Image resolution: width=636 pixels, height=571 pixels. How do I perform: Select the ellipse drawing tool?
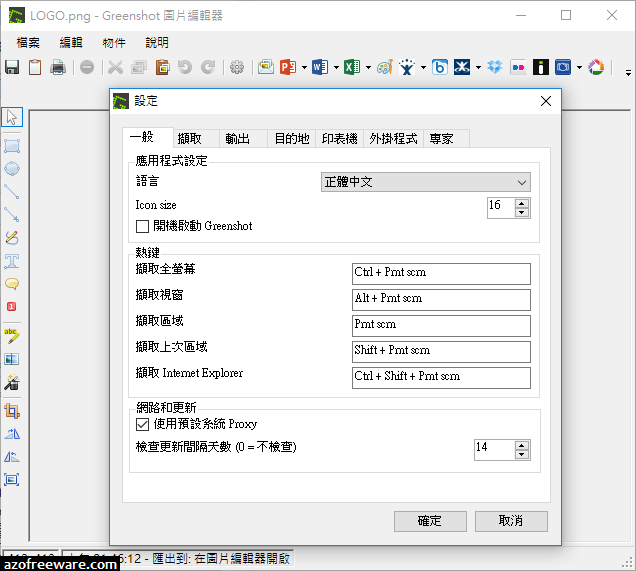coord(12,169)
